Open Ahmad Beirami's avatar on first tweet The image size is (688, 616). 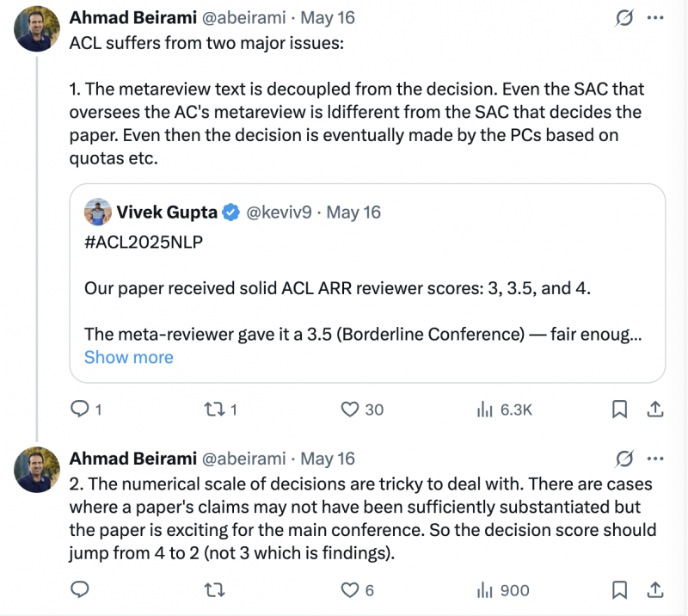pyautogui.click(x=37, y=28)
